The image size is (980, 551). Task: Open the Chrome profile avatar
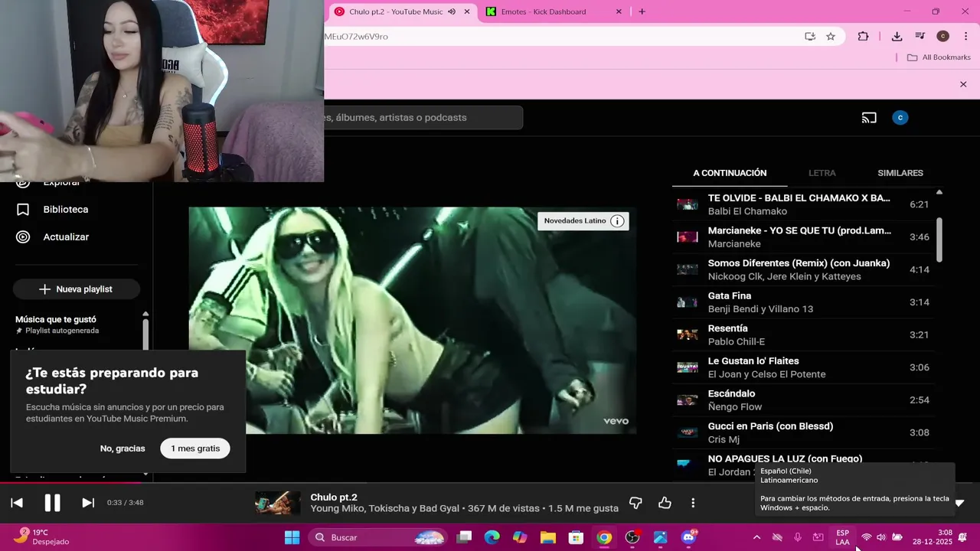tap(943, 36)
